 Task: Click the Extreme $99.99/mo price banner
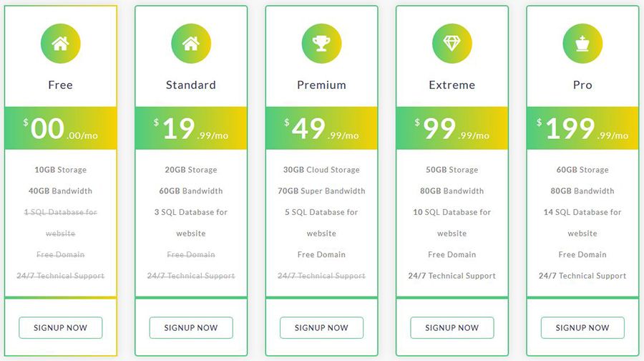coord(452,128)
